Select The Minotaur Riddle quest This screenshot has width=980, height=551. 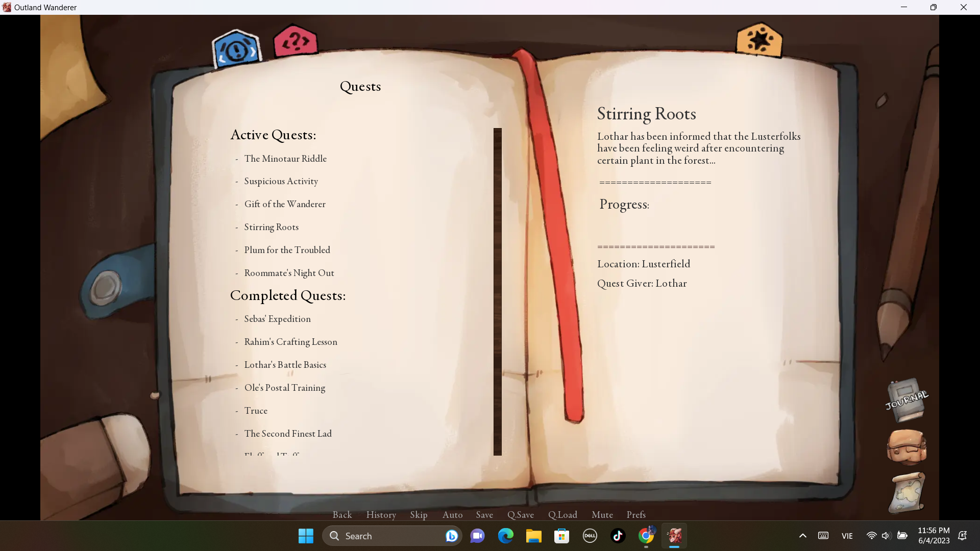[x=285, y=159]
